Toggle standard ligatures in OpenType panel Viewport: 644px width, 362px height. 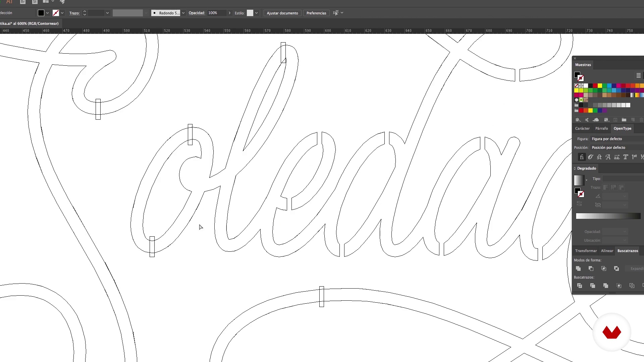point(582,157)
